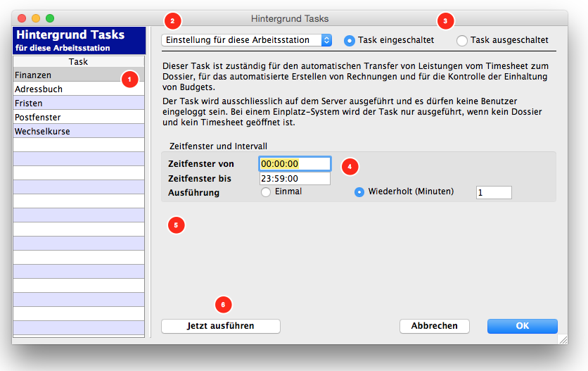Open the Einstellung für diese Arbeitsstation dropdown
The width and height of the screenshot is (588, 371).
247,40
